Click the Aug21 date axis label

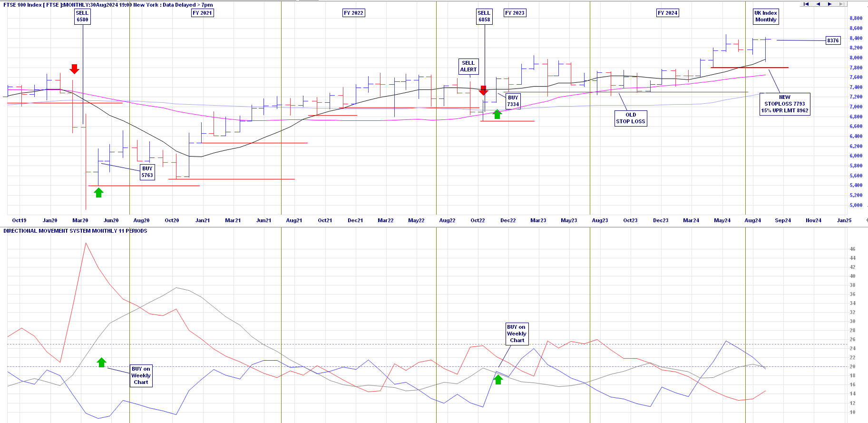pyautogui.click(x=294, y=220)
